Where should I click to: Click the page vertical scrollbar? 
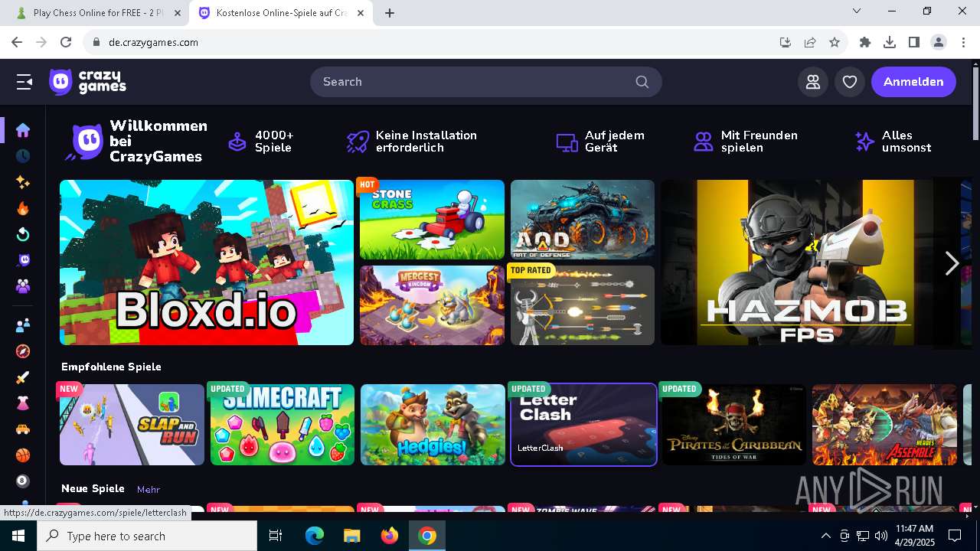point(975,103)
